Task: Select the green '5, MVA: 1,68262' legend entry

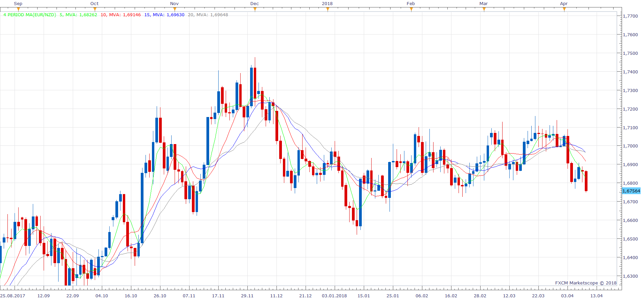Action: [79, 15]
